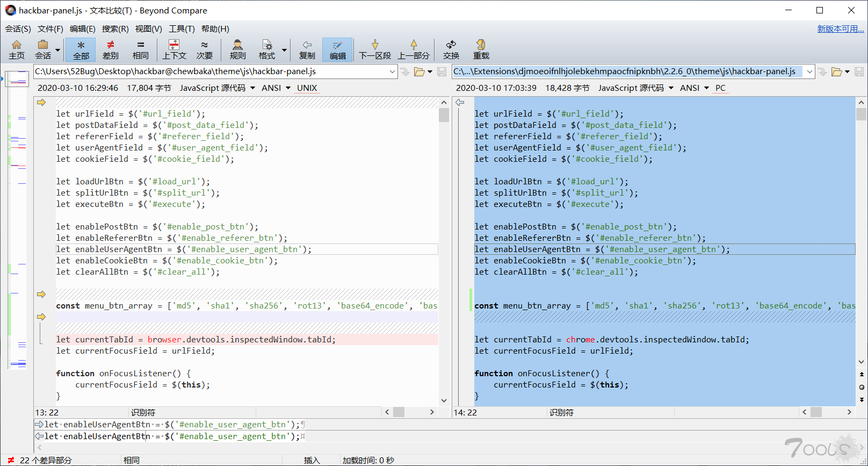
Task: Click right pane PC line-ending label
Action: coord(720,88)
